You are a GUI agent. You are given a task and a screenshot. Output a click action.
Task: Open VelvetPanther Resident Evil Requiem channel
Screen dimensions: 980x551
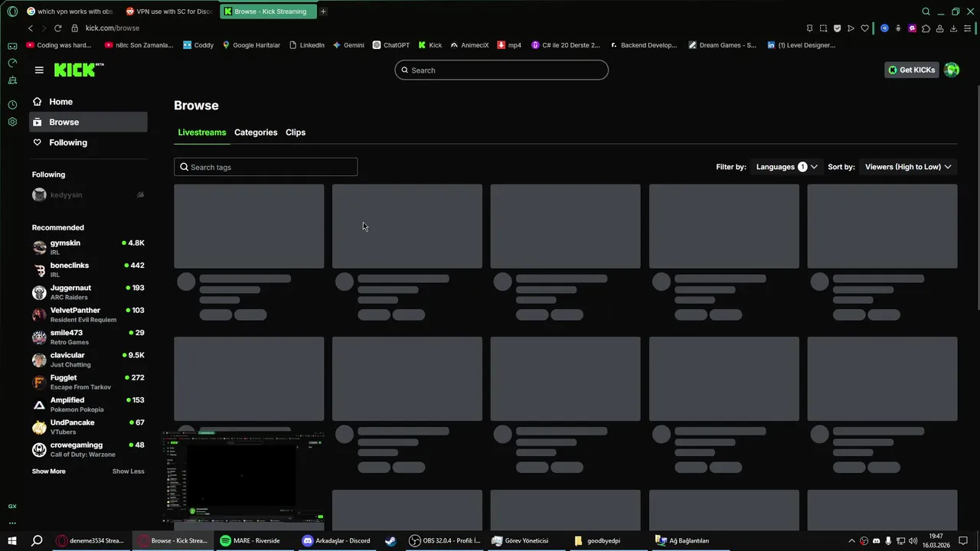coord(88,315)
